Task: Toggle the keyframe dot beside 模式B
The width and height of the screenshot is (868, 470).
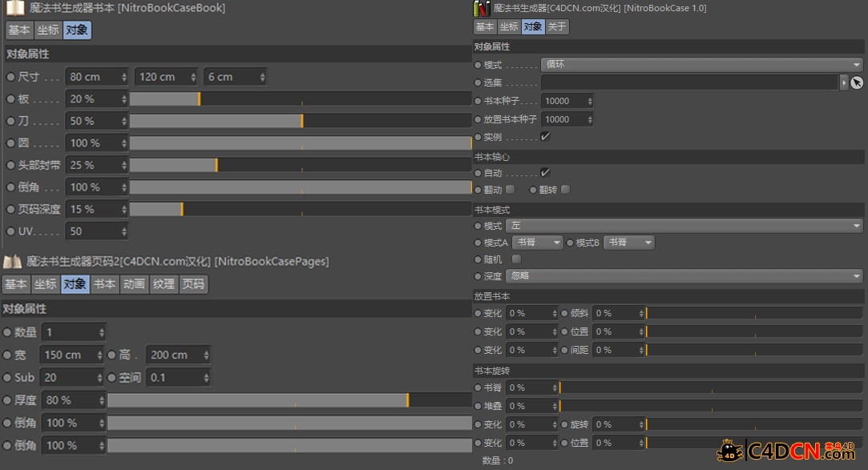Action: pyautogui.click(x=570, y=243)
